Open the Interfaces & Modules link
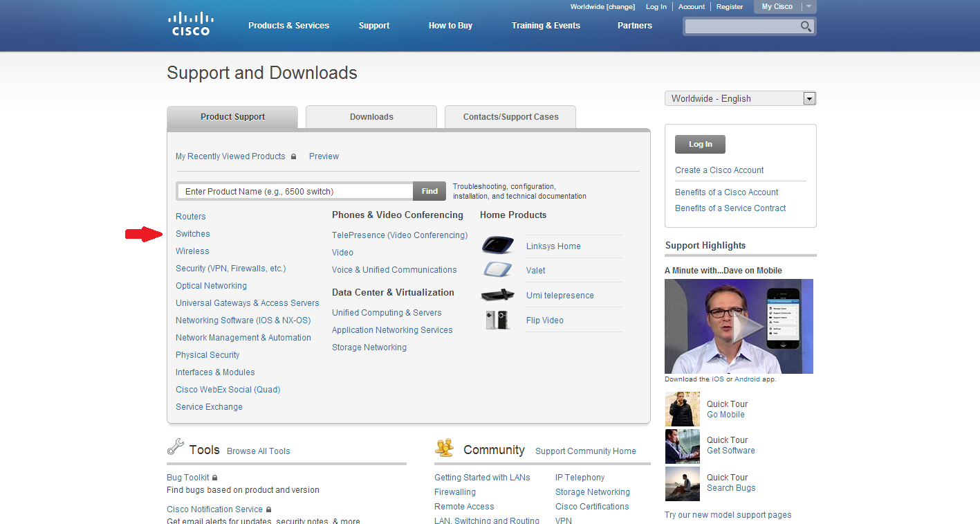980x524 pixels. (215, 372)
